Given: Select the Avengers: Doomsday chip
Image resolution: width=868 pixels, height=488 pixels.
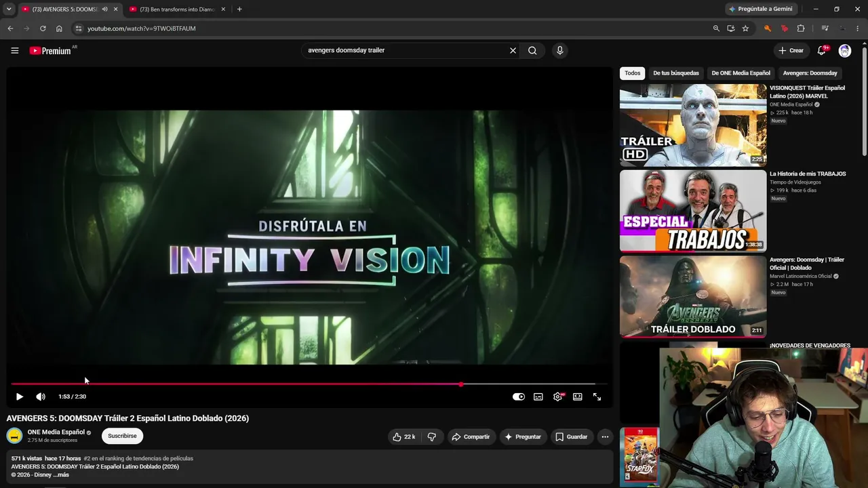Looking at the screenshot, I should click(810, 73).
